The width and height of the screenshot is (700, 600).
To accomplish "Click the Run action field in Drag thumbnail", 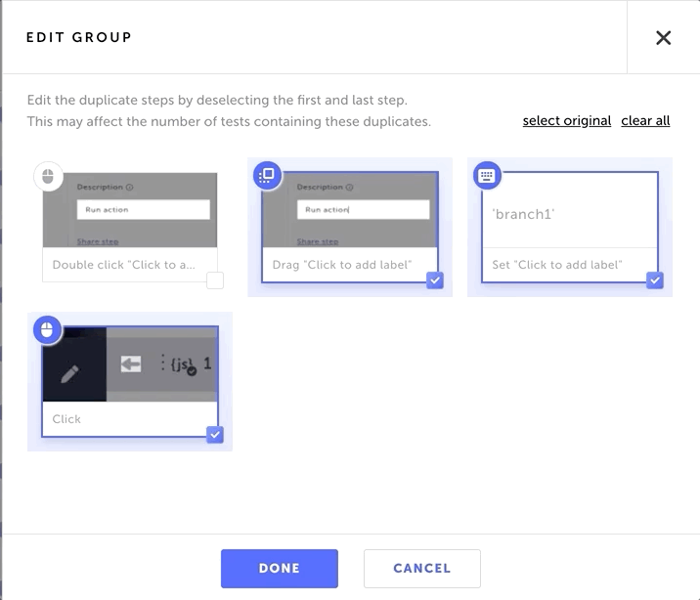I will pyautogui.click(x=364, y=210).
